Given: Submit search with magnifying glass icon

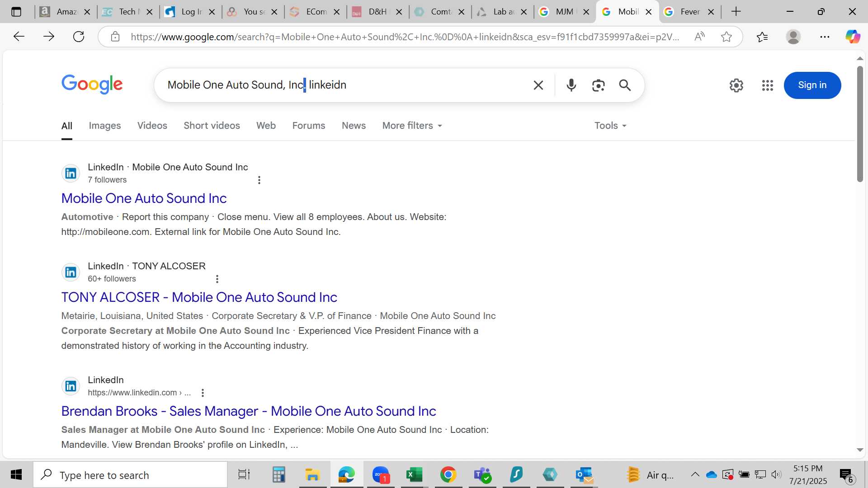Looking at the screenshot, I should tap(625, 85).
